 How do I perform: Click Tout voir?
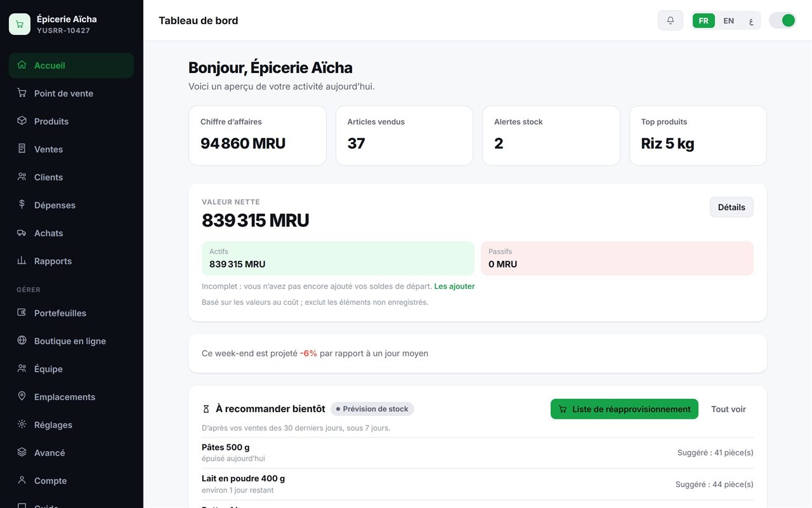pyautogui.click(x=728, y=409)
